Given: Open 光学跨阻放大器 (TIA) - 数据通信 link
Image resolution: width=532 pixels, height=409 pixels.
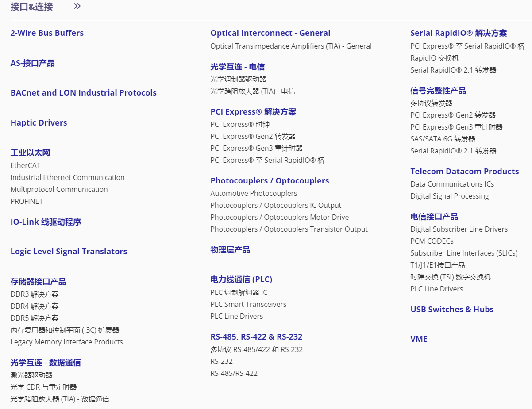Looking at the screenshot, I should 60,399.
